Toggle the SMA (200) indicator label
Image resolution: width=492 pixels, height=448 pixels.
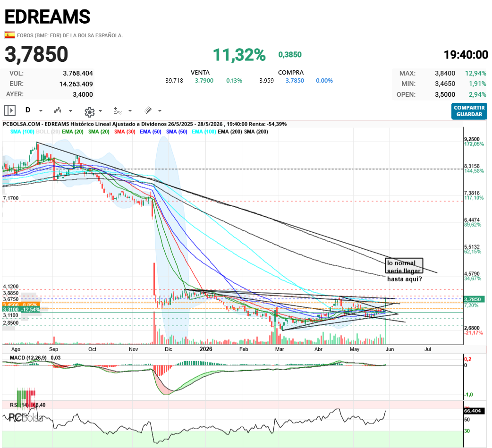click(256, 132)
